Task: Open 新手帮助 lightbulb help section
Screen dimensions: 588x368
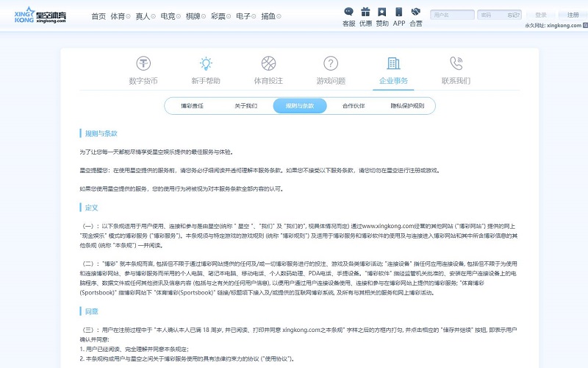Action: [206, 64]
